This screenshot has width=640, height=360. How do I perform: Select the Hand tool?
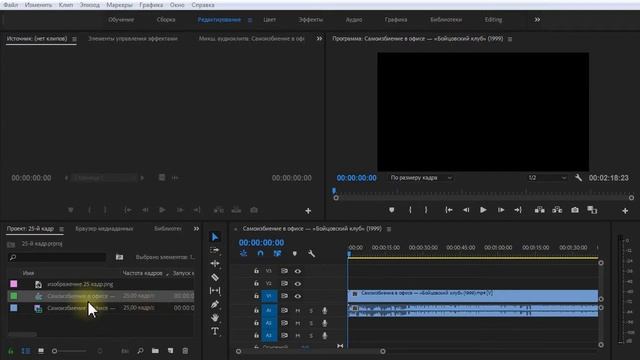click(x=215, y=318)
